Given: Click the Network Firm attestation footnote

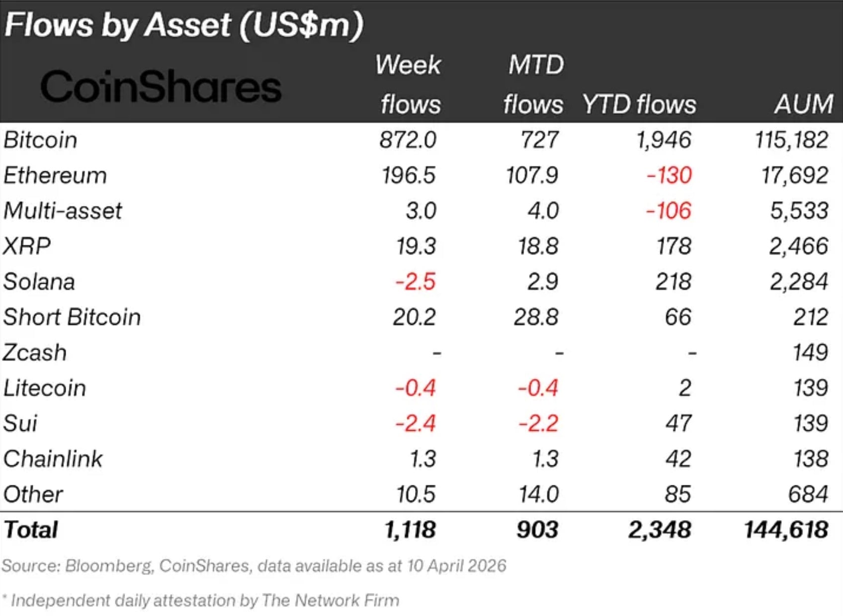Looking at the screenshot, I should [204, 600].
